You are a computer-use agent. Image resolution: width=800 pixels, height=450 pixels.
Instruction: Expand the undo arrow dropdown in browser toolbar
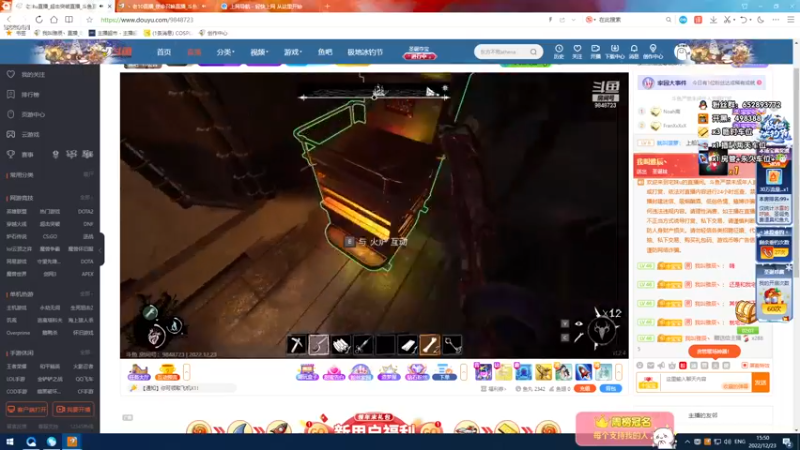pos(750,20)
